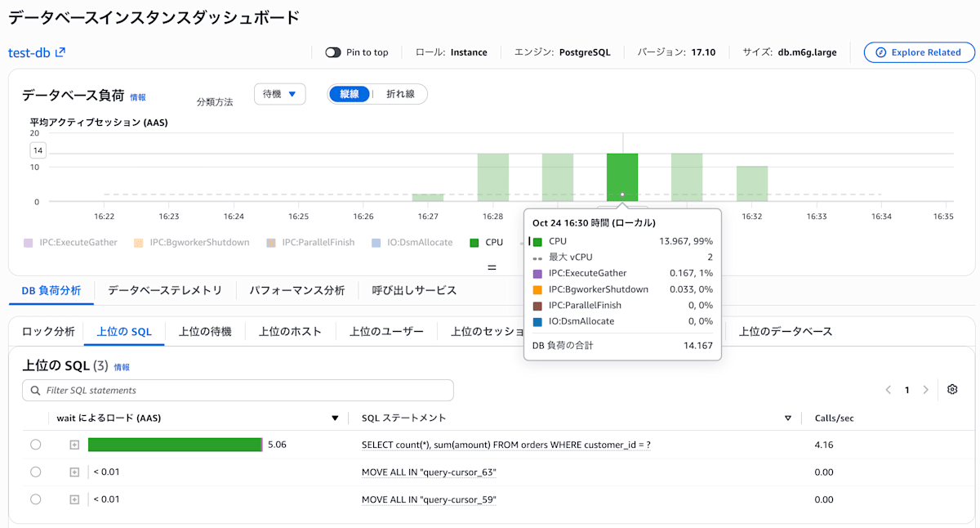Switch to 上位のデータベース tab

point(786,332)
